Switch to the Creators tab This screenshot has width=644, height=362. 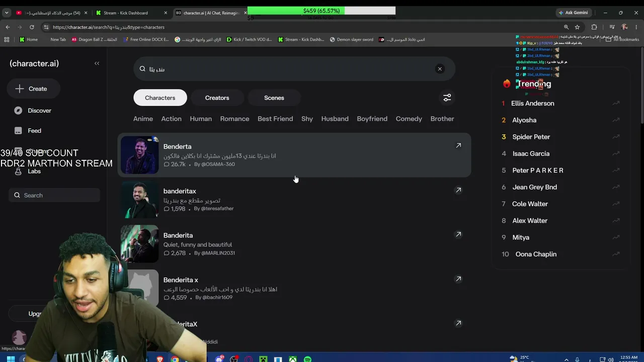click(217, 98)
